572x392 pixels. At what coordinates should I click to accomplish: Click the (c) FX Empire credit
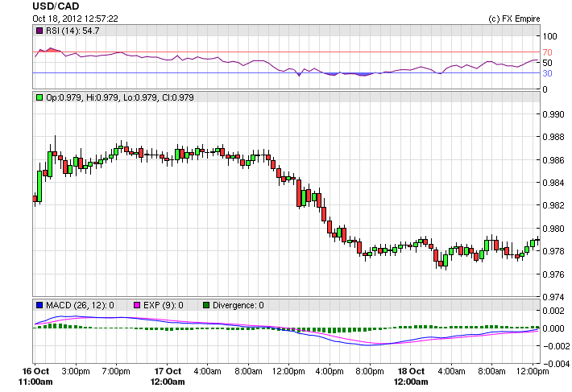514,19
